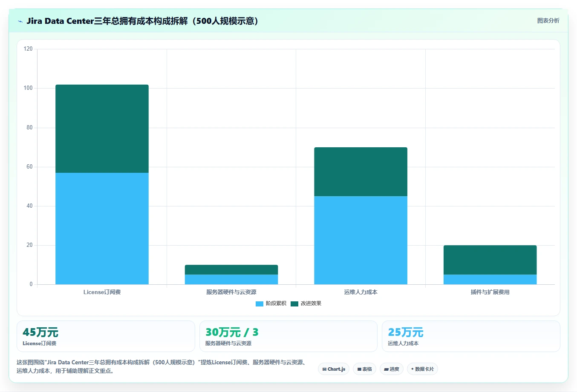Click the License订阅费 axis label
Viewport: 577px width, 392px height.
tap(102, 292)
